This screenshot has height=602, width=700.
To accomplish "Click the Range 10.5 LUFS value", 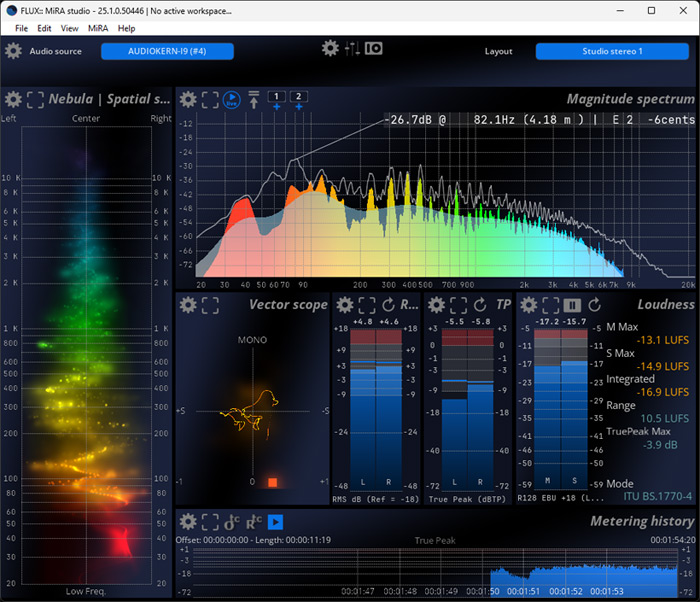I will pyautogui.click(x=665, y=418).
